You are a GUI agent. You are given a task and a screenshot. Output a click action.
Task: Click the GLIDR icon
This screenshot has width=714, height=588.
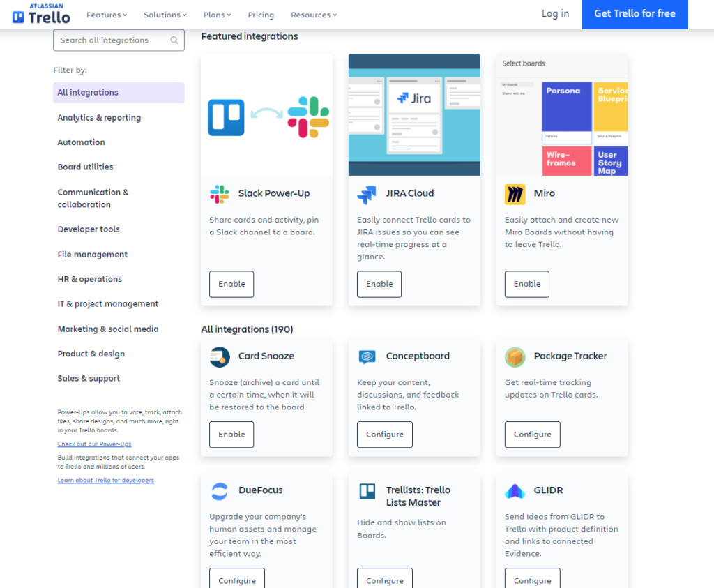[x=515, y=492]
